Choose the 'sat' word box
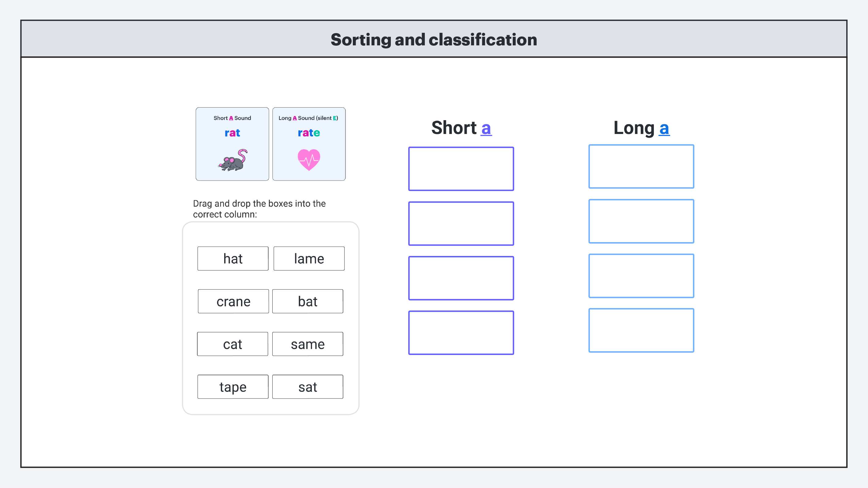The width and height of the screenshot is (868, 488). coord(307,387)
